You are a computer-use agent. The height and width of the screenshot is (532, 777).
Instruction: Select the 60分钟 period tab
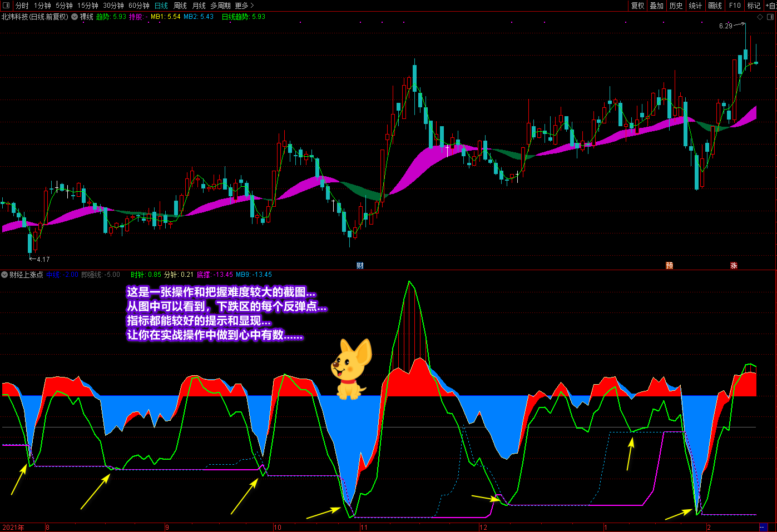pos(139,6)
